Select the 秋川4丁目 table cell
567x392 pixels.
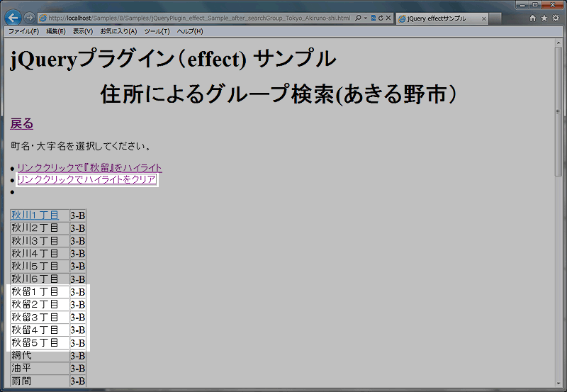(x=40, y=254)
